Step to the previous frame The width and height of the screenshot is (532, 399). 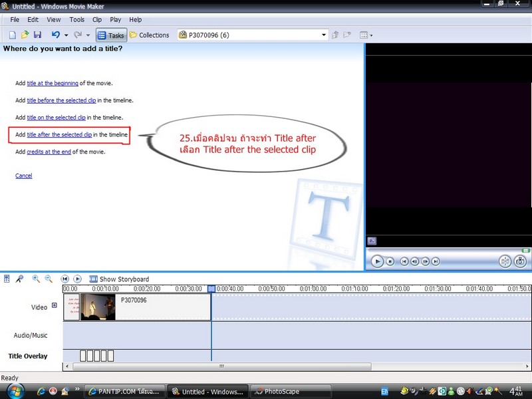(x=414, y=261)
